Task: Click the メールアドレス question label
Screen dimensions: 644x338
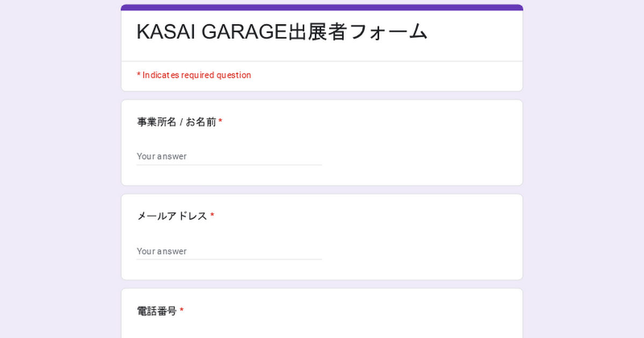Action: point(172,216)
